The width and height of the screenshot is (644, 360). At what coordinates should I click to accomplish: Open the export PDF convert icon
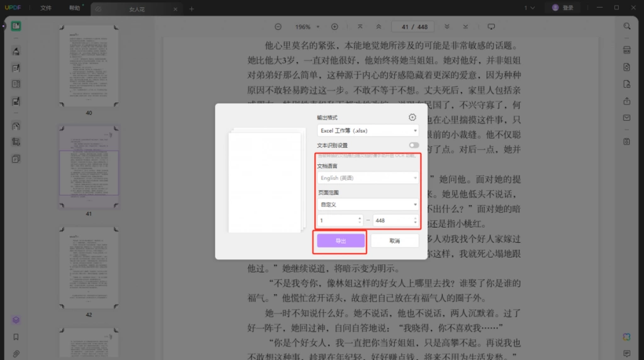point(627,67)
